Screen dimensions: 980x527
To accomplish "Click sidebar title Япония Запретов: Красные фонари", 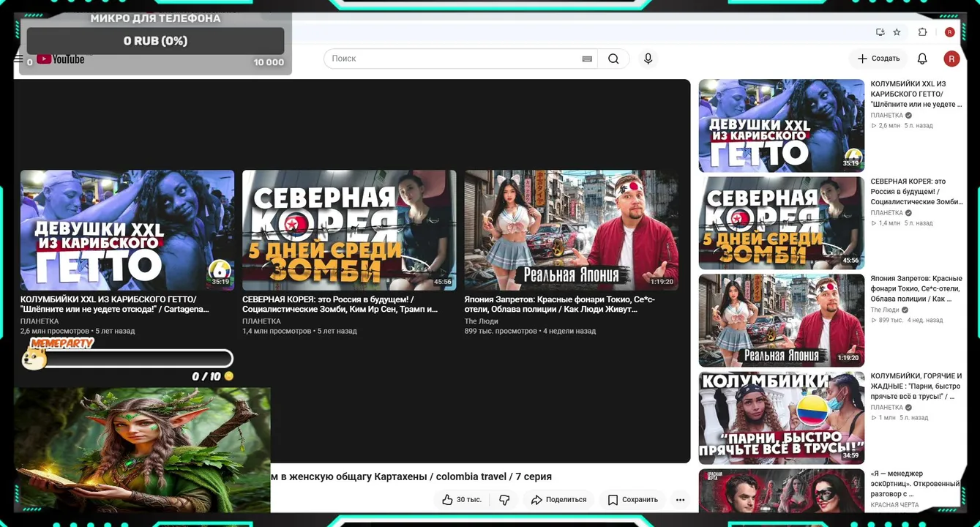I will click(916, 288).
